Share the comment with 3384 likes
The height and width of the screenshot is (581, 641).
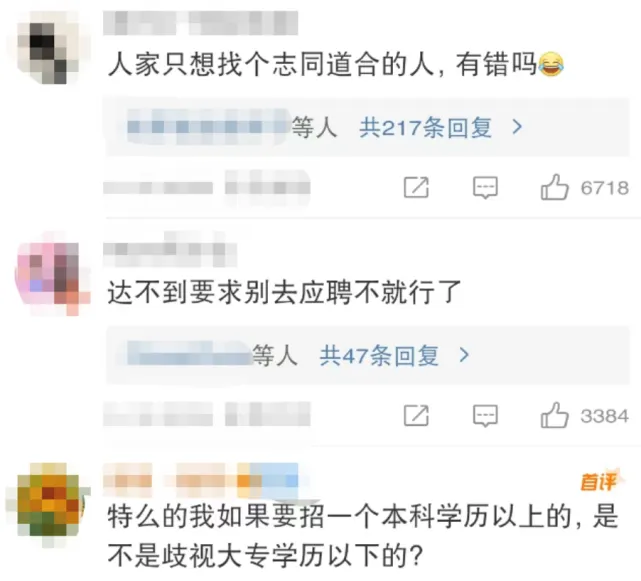416,416
